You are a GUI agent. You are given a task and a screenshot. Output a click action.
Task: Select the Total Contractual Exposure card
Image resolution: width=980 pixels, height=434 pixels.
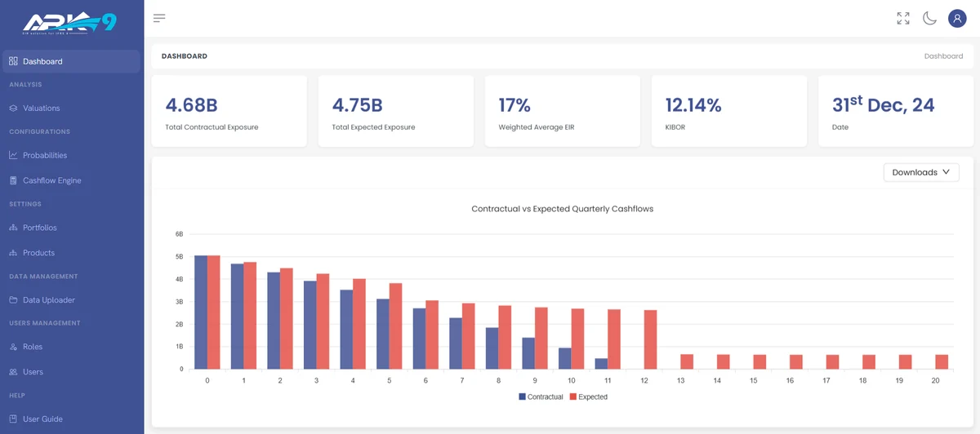[229, 112]
